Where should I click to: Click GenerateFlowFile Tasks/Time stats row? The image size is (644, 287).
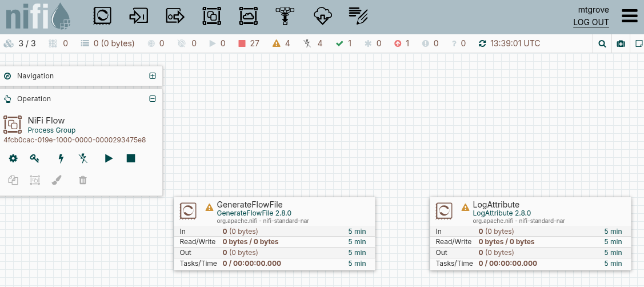click(274, 264)
